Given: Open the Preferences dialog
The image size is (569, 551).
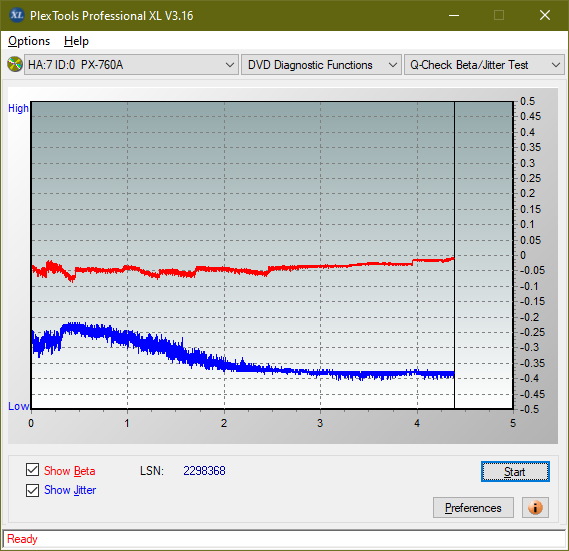Looking at the screenshot, I should coord(473,507).
